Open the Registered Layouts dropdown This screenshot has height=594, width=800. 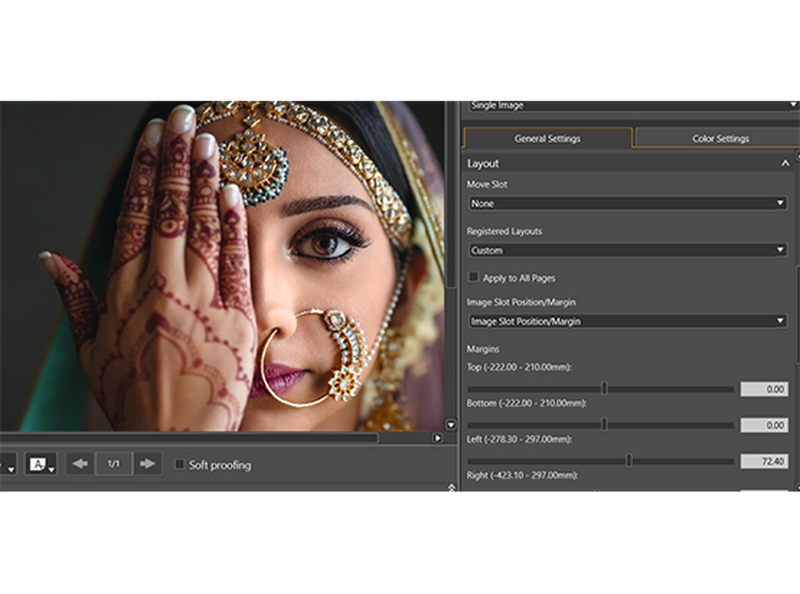tap(627, 250)
